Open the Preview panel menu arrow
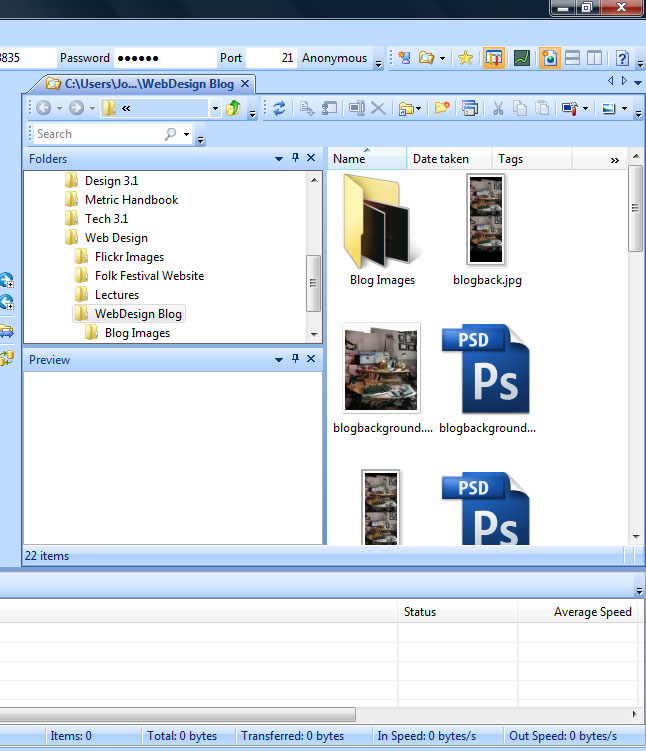Viewport: 646px width, 751px height. 279,359
